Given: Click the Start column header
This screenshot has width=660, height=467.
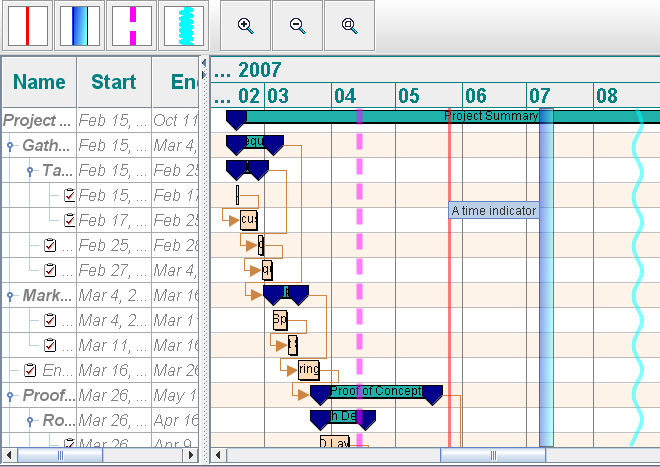Looking at the screenshot, I should click(x=113, y=82).
